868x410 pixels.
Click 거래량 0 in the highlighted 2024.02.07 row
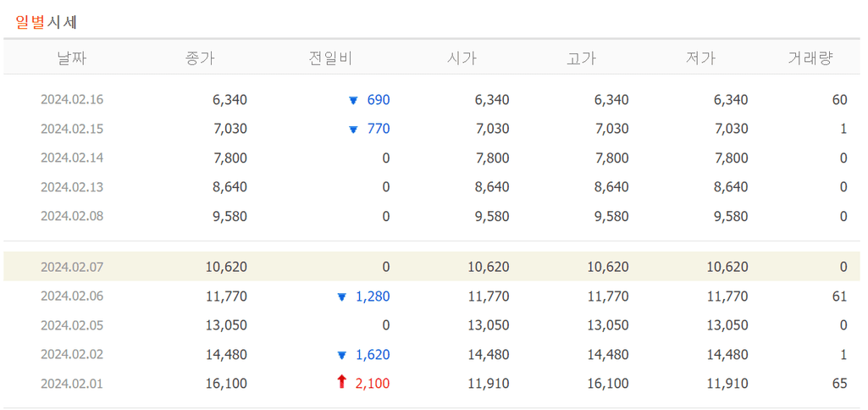click(843, 267)
